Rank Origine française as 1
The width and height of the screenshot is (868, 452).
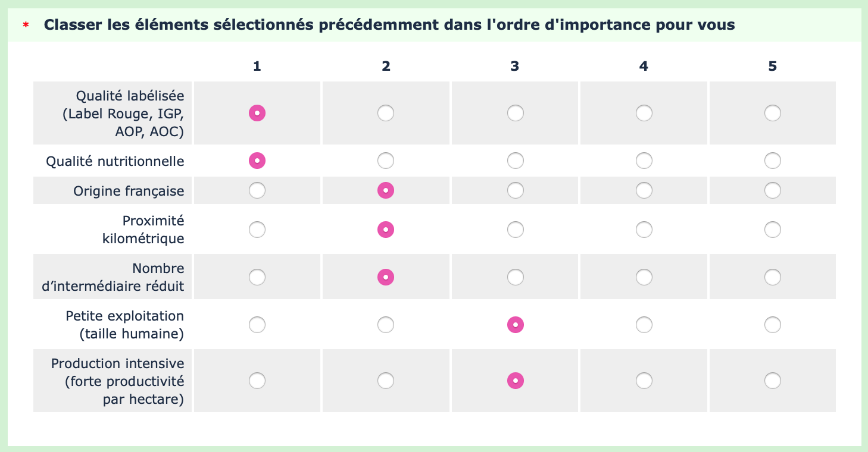(257, 190)
